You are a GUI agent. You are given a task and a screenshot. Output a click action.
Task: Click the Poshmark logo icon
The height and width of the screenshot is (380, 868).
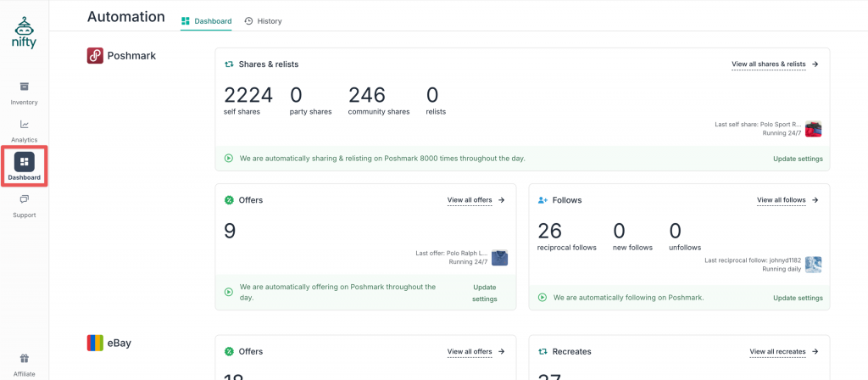tap(95, 56)
